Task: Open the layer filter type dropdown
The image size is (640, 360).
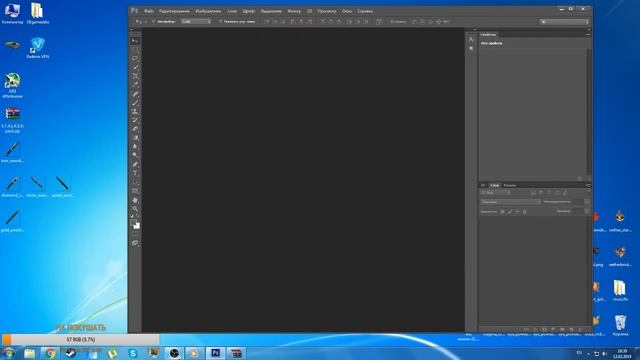Action: 496,193
